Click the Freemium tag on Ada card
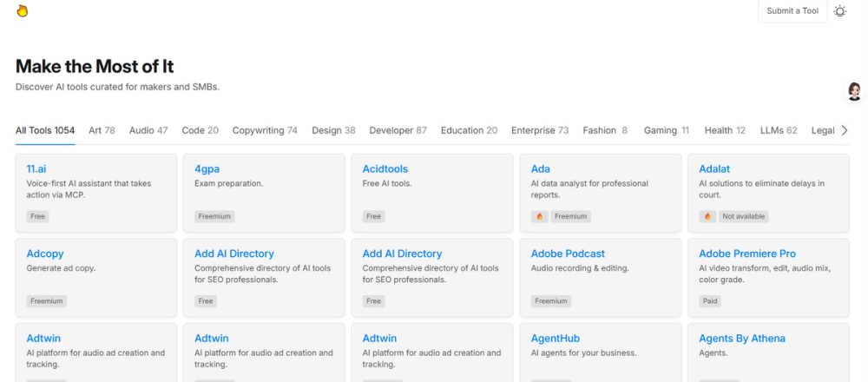868x382 pixels. 571,216
